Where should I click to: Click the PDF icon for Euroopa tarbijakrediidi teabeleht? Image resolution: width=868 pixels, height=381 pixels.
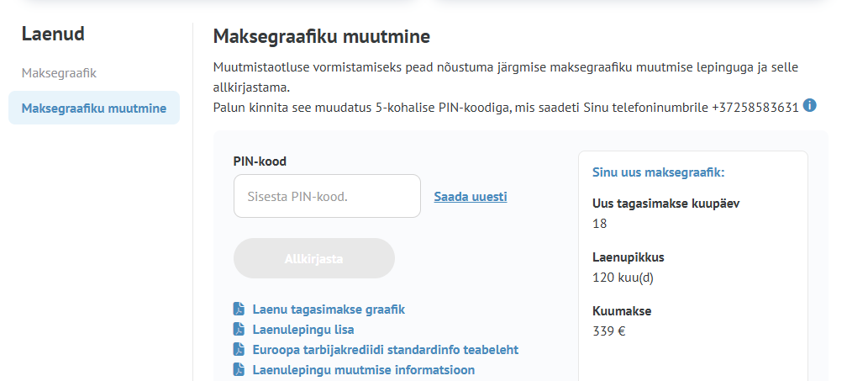(x=239, y=350)
